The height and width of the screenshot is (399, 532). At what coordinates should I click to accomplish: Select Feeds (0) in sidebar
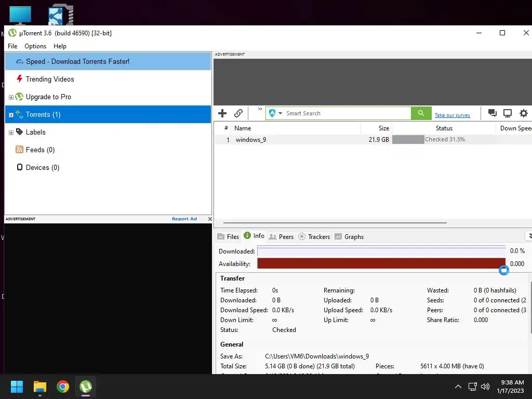[108, 150]
